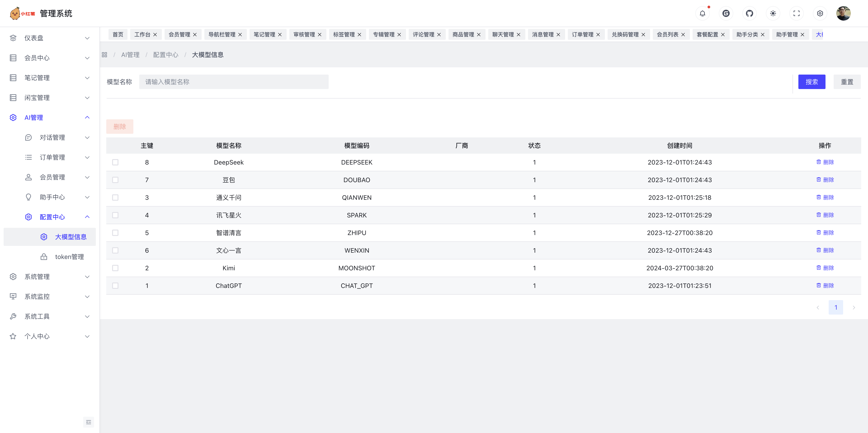Tick the ChatGPT row checkbox
The width and height of the screenshot is (868, 433).
tap(115, 286)
